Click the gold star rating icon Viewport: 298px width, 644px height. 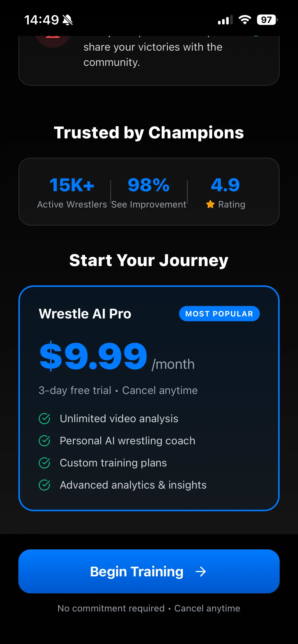[x=210, y=204]
